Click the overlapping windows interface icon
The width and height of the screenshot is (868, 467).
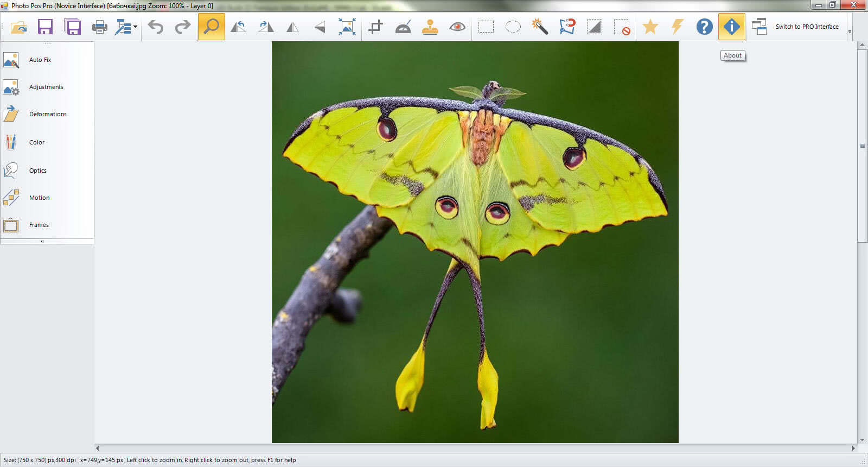click(x=759, y=27)
